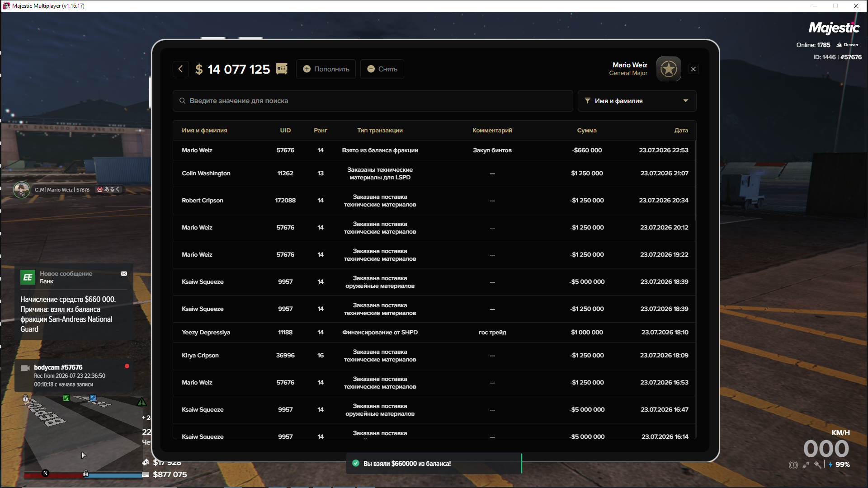
Task: Click the withdrawal confirmation toast message
Action: [434, 463]
